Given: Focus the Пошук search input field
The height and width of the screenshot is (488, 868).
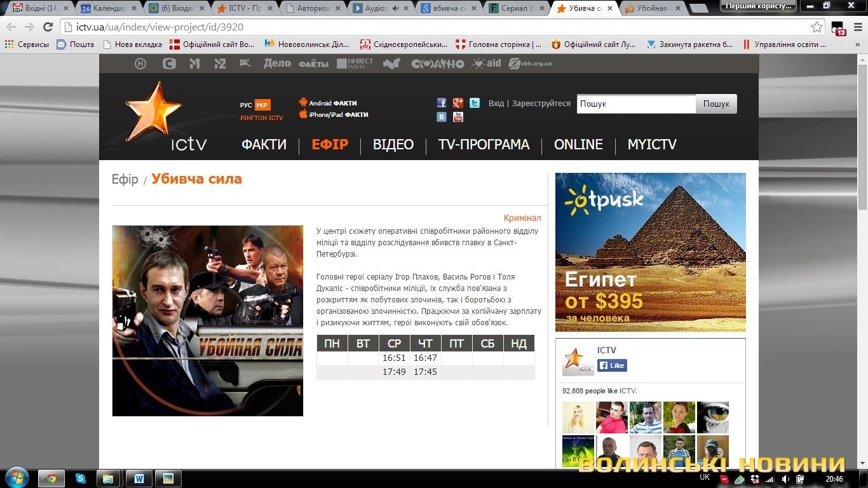Looking at the screenshot, I should (636, 104).
